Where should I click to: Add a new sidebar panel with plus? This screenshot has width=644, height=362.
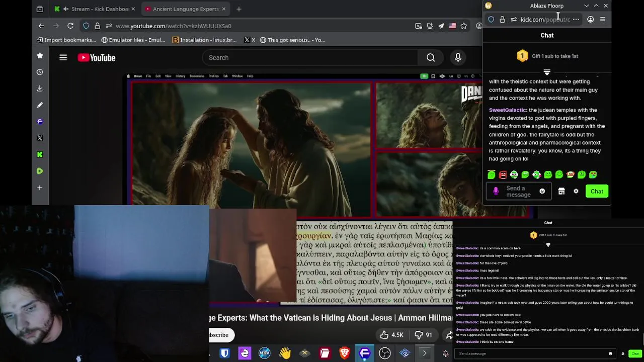tap(40, 188)
